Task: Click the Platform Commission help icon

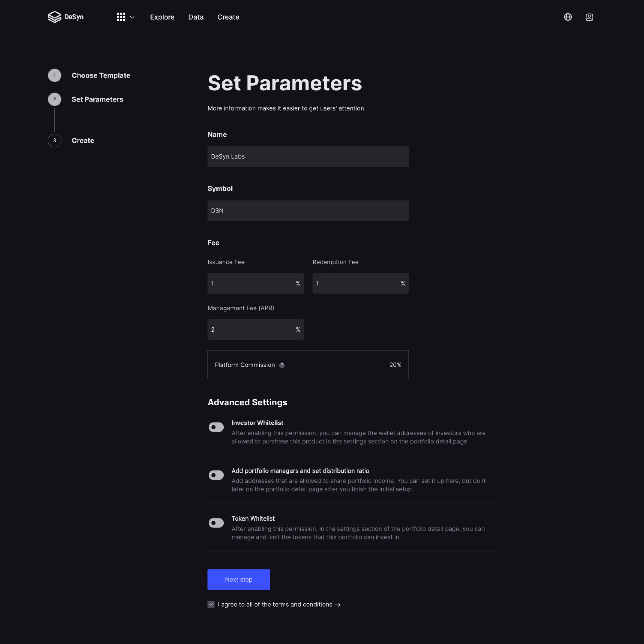Action: (282, 365)
